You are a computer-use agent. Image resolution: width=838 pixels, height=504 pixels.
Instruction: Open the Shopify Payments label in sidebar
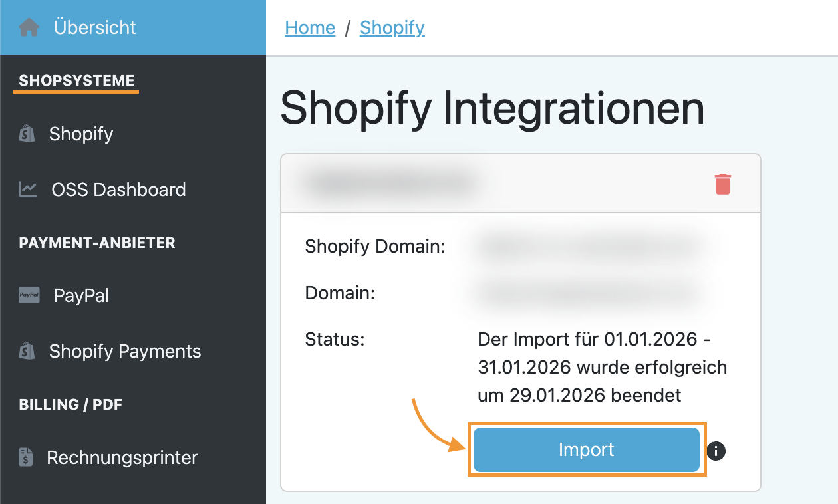pos(125,351)
